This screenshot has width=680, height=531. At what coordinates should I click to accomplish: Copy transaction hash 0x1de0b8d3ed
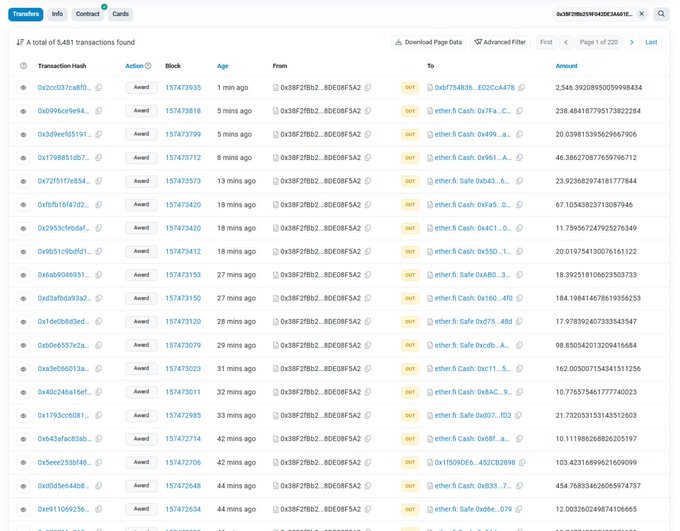click(99, 322)
